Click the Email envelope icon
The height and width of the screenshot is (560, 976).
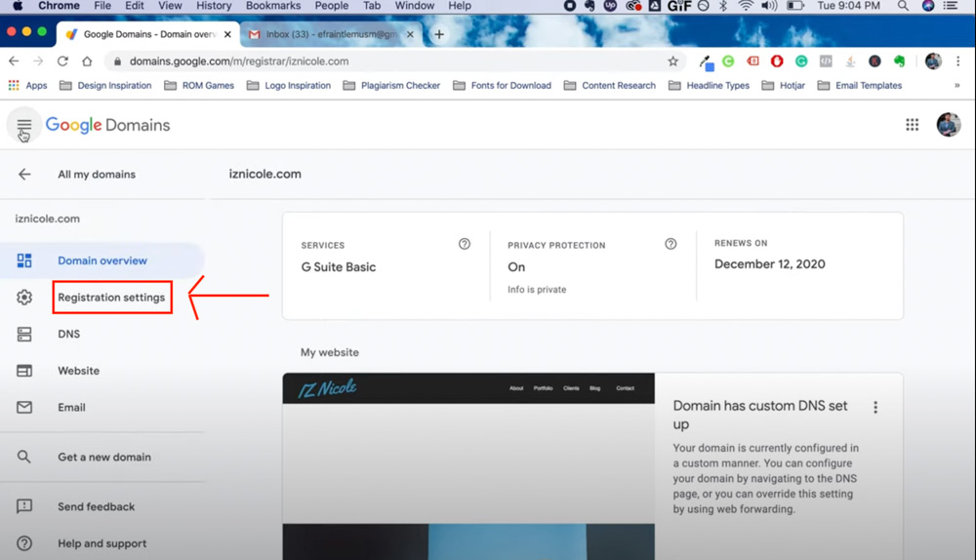24,408
